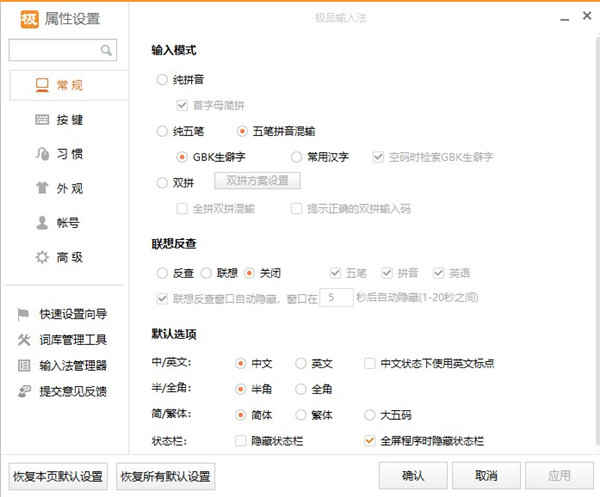Click the search magnifier icon
This screenshot has height=497, width=600.
[106, 50]
